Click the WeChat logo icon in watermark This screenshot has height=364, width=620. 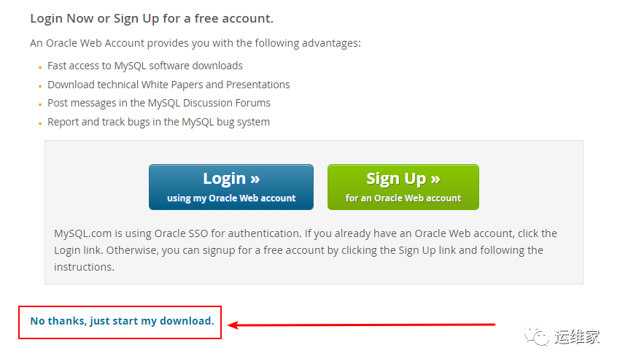[x=540, y=336]
